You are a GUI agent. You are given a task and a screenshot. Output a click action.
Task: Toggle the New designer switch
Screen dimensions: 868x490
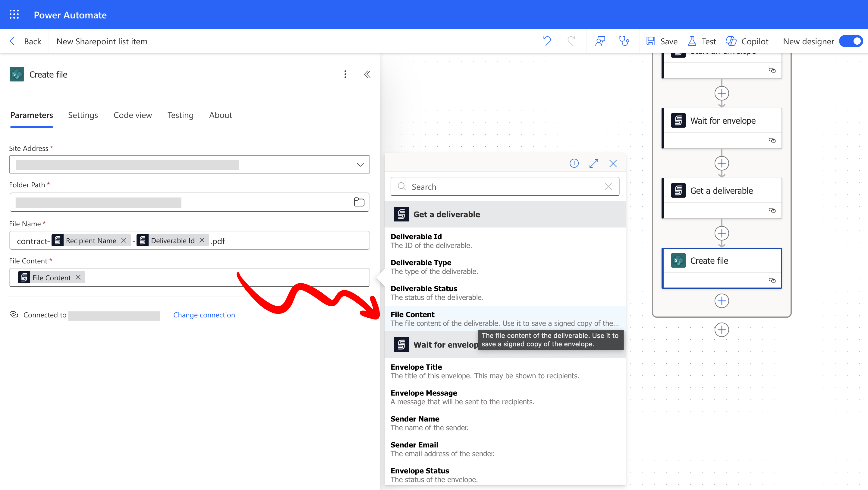click(851, 41)
